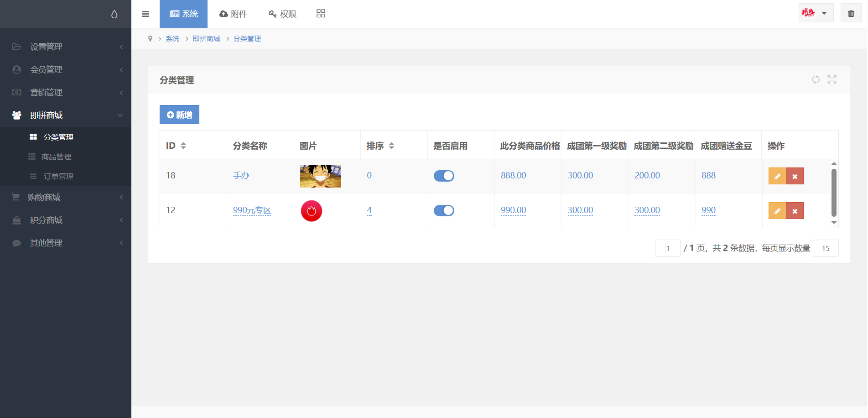
Task: Click the 新增 button
Action: pyautogui.click(x=179, y=115)
